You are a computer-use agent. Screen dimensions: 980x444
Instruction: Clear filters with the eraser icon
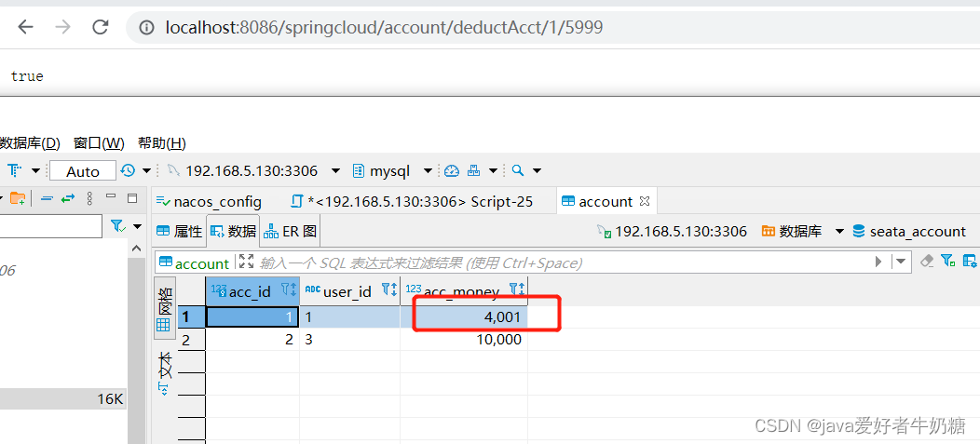pyautogui.click(x=928, y=262)
